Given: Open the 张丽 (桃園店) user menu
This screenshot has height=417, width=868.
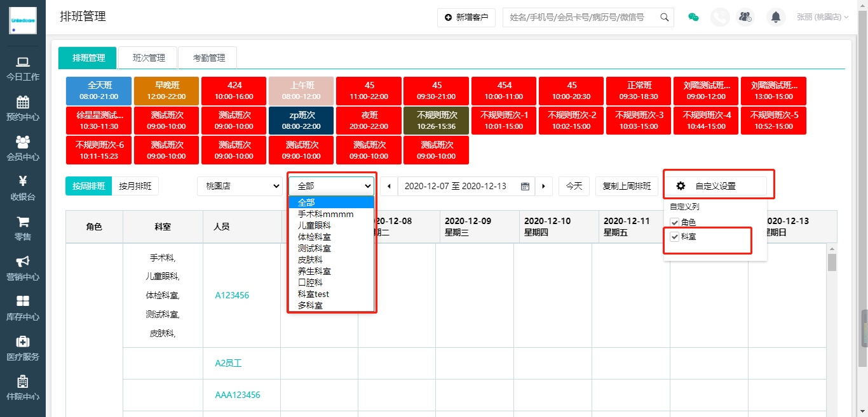Looking at the screenshot, I should pyautogui.click(x=823, y=17).
